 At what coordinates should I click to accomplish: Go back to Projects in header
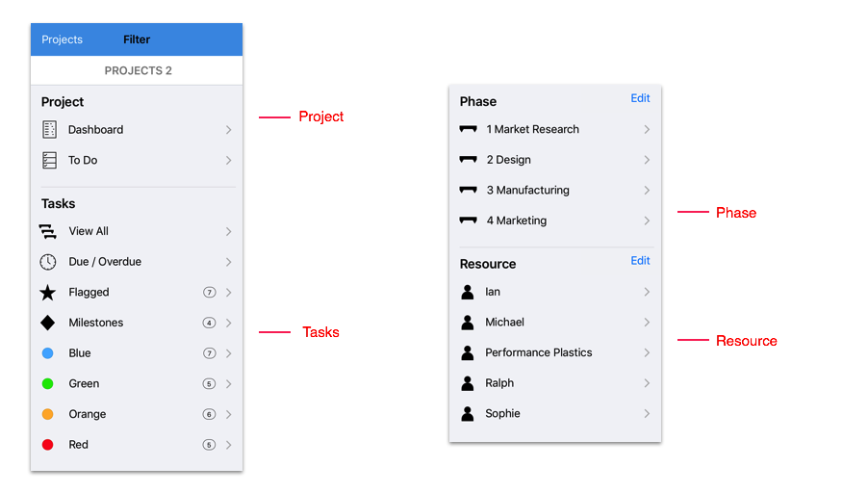[x=62, y=39]
